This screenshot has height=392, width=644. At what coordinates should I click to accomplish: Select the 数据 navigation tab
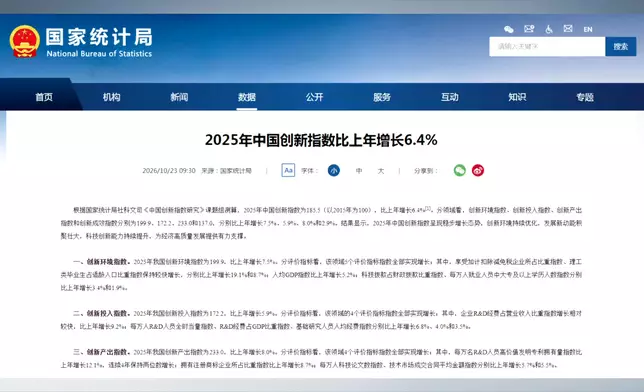tap(247, 97)
